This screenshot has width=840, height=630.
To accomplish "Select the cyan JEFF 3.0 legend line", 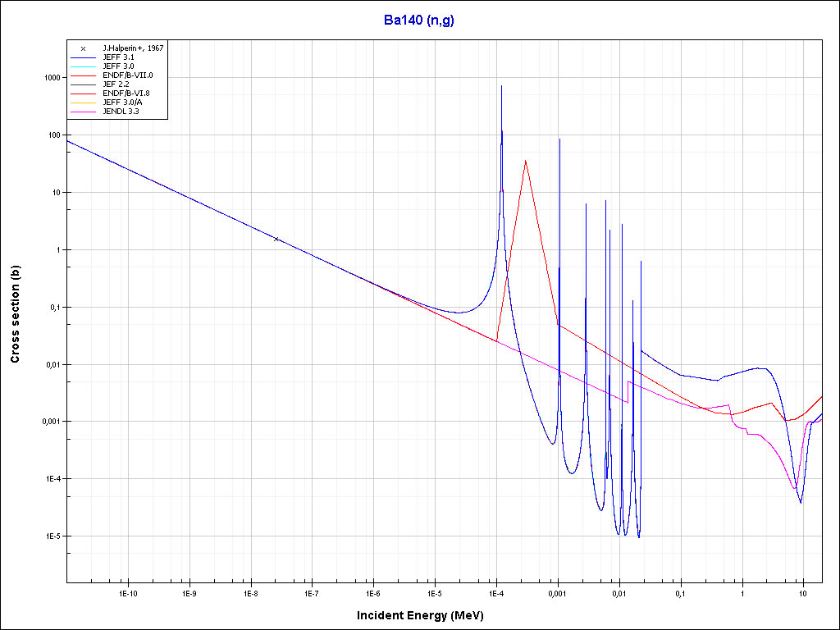I will pyautogui.click(x=83, y=66).
